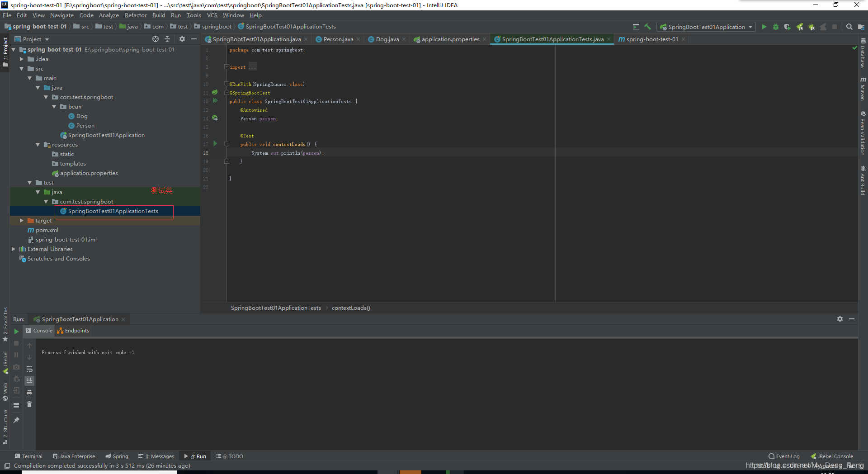Toggle soft-wrap in the console
Viewport: 868px width, 474px height.
(x=29, y=369)
